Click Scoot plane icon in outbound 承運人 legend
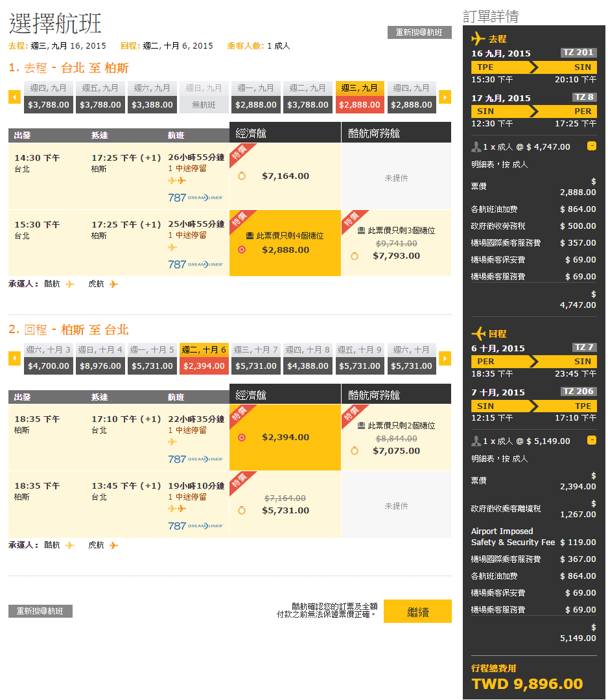This screenshot has height=700, width=608. click(70, 284)
